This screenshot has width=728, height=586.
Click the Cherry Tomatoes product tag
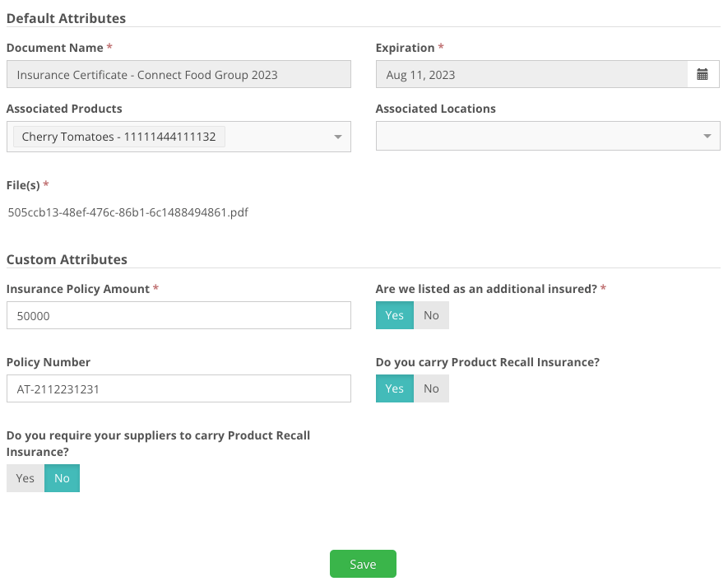coord(118,137)
